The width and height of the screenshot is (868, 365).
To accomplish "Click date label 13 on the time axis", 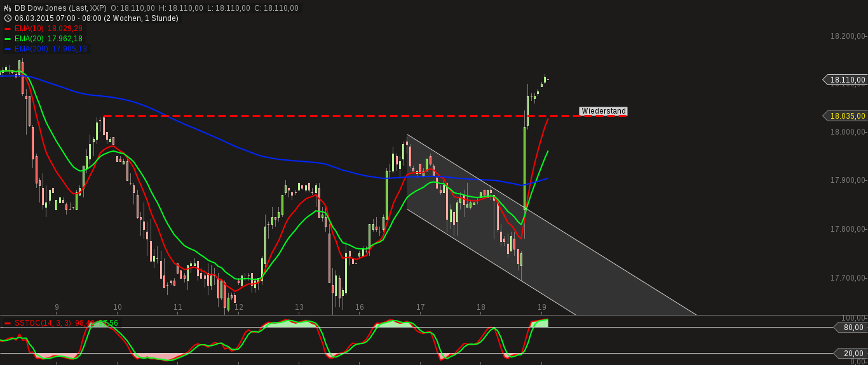I will (x=299, y=307).
